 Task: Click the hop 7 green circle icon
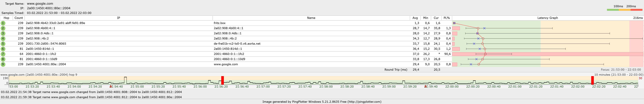[3, 54]
